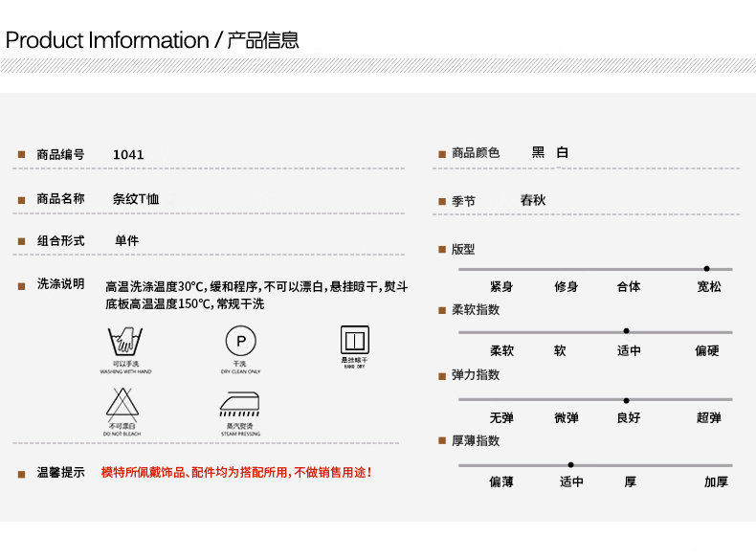Click the softness (柔软指数) slider marker
Image resolution: width=756 pixels, height=559 pixels.
[x=626, y=331]
